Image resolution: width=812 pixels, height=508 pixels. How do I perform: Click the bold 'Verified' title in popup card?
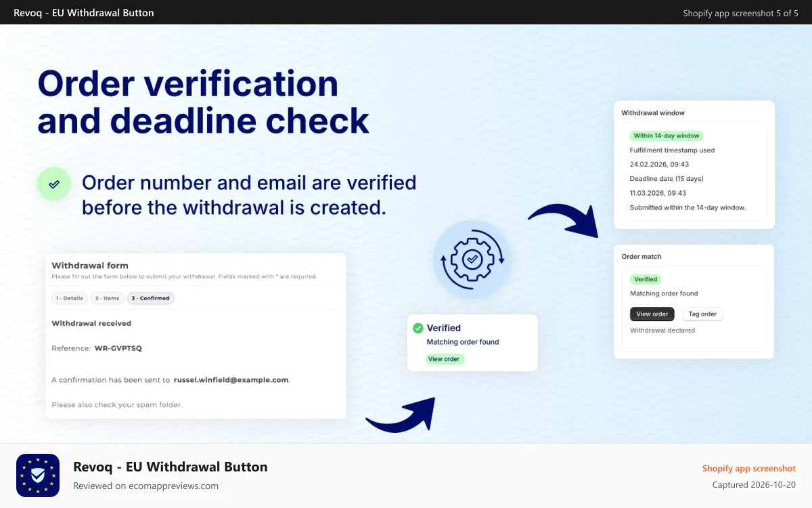(444, 328)
